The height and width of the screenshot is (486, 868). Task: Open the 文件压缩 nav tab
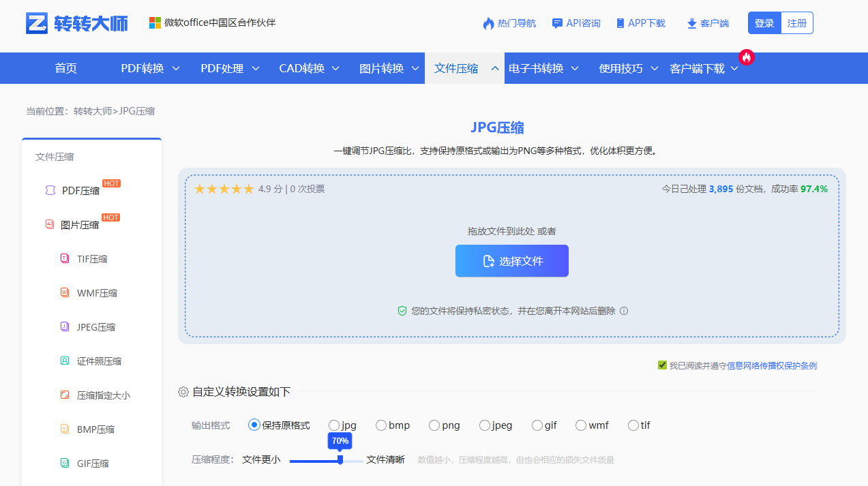click(456, 68)
